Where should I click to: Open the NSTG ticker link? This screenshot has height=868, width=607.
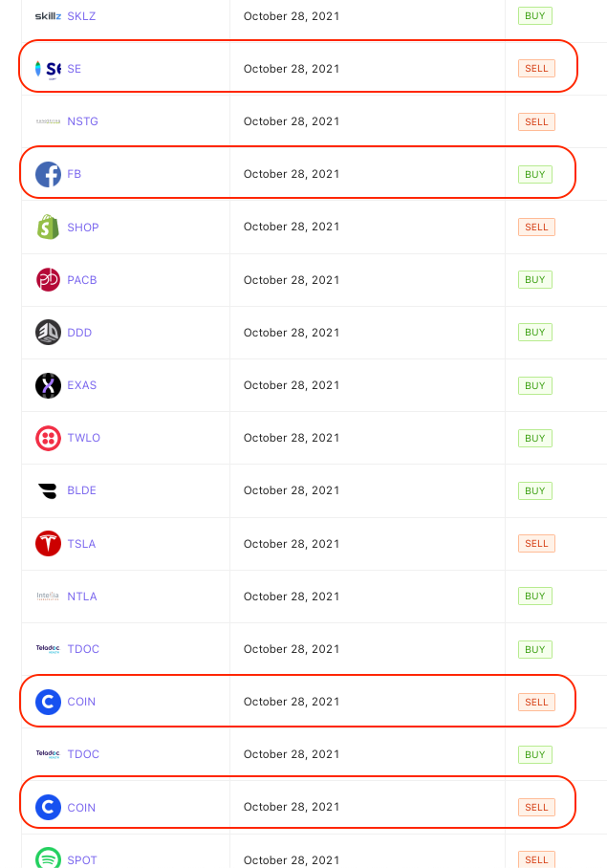(82, 121)
